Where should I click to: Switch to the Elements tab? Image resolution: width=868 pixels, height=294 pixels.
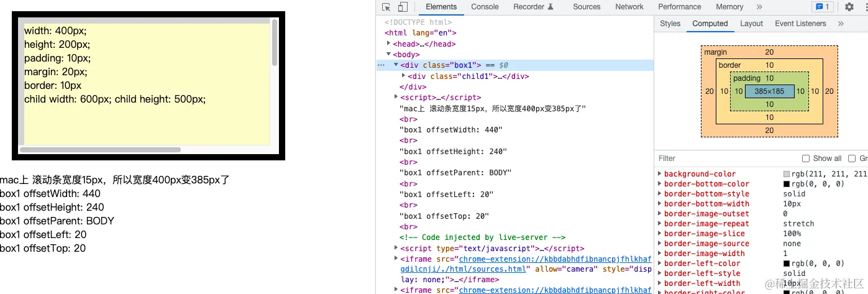[441, 7]
